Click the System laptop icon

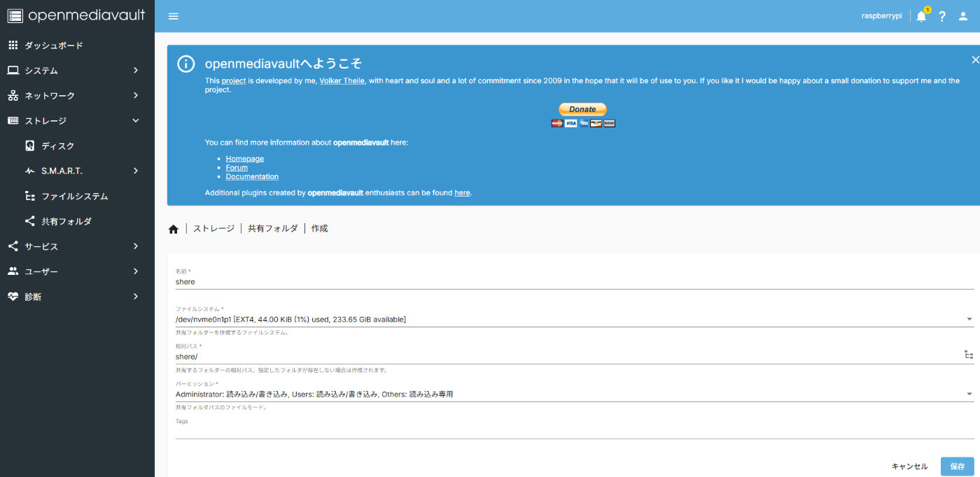pyautogui.click(x=13, y=71)
